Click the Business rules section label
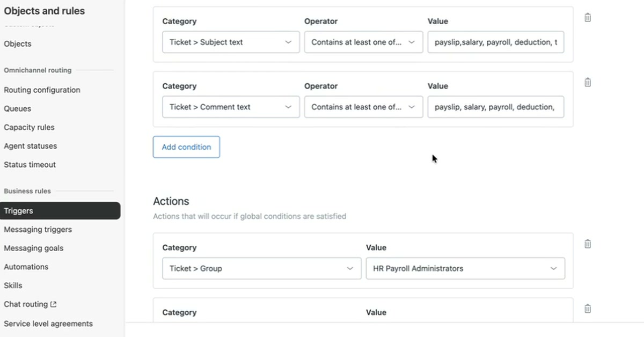Screen dimensions: 644x337 coord(27,191)
